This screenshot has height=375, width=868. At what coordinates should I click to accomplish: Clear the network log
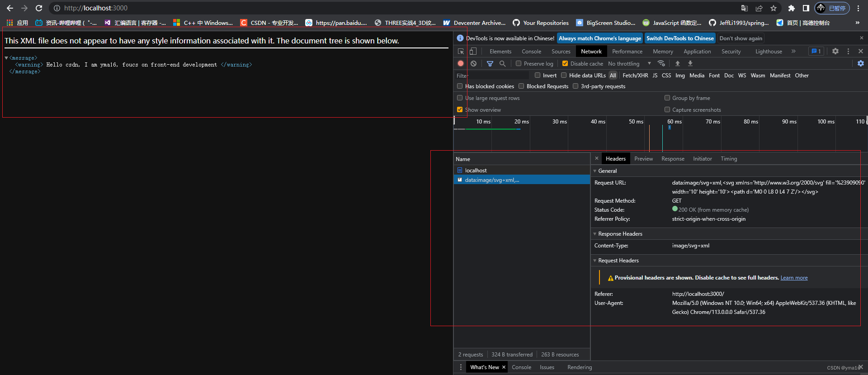pos(473,63)
